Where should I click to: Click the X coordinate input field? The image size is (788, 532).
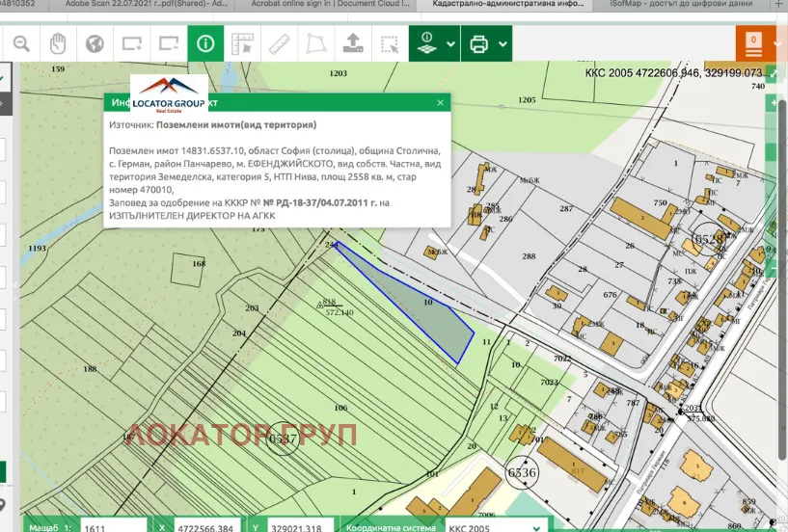[207, 527]
